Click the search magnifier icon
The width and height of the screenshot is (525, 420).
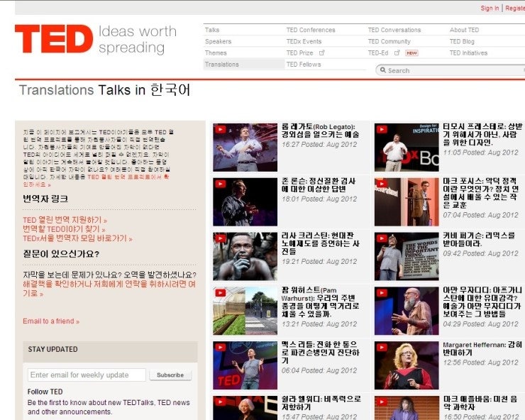(x=382, y=70)
